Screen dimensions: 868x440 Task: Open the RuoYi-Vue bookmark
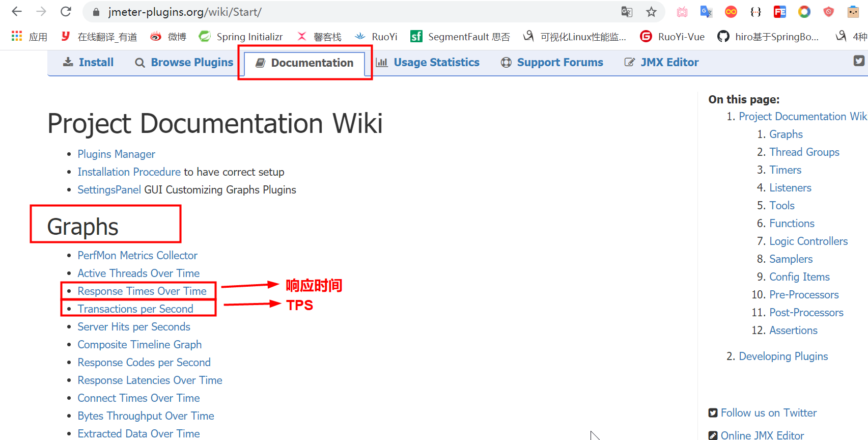tap(673, 36)
